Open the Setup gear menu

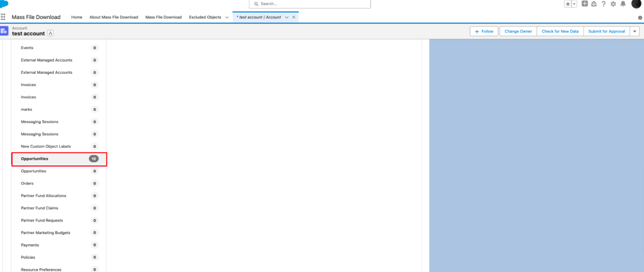coord(613,4)
